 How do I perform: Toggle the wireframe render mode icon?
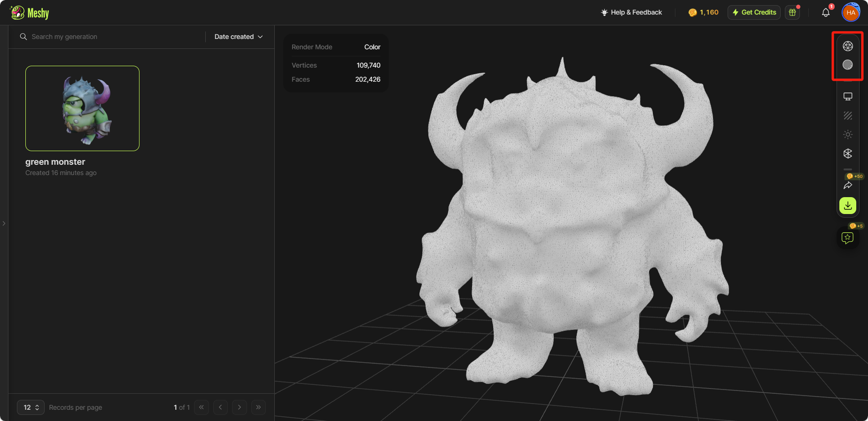coord(848,46)
